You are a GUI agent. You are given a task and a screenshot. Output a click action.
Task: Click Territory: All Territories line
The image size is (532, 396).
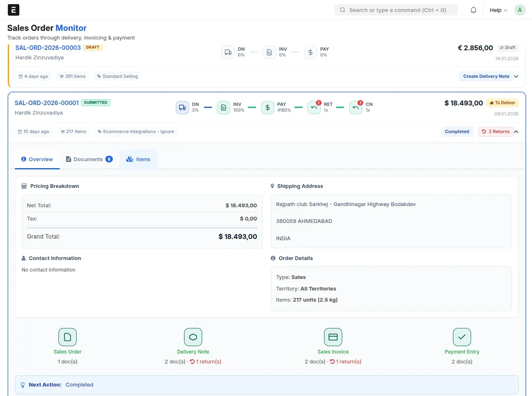[306, 289]
